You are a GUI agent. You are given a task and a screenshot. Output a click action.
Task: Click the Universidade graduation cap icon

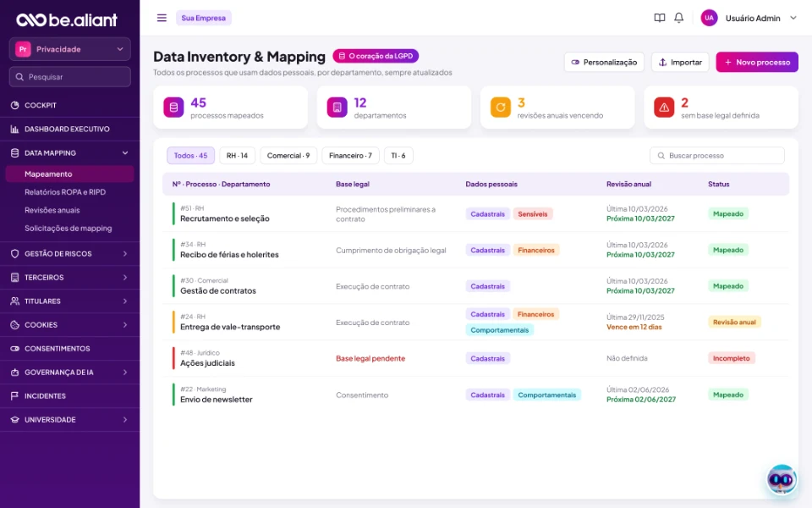pos(14,420)
